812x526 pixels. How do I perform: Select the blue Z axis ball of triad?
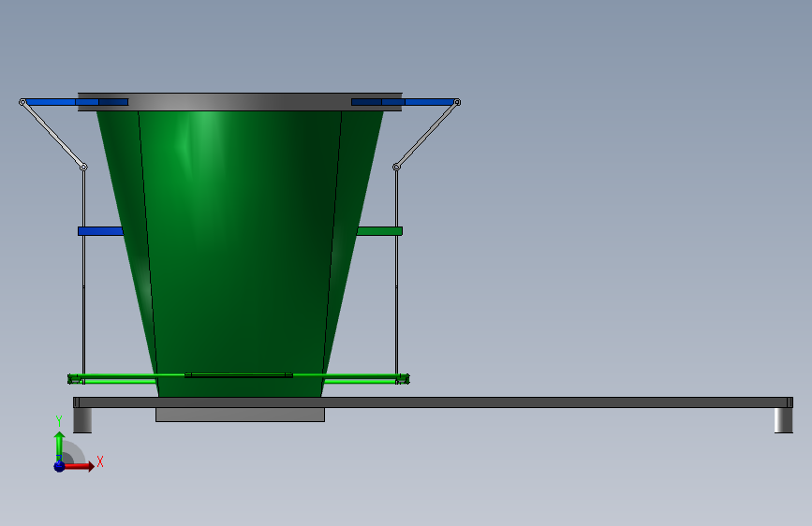coord(60,466)
